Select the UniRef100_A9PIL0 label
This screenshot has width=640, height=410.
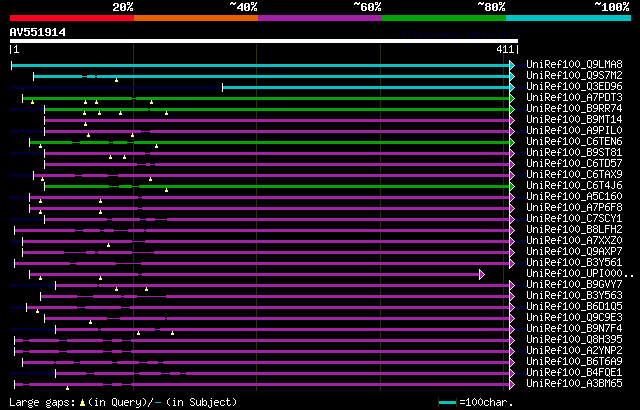click(x=574, y=131)
